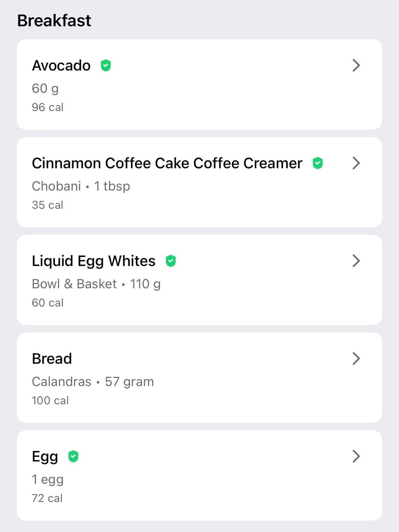Click the Breakfast section heading

point(54,21)
